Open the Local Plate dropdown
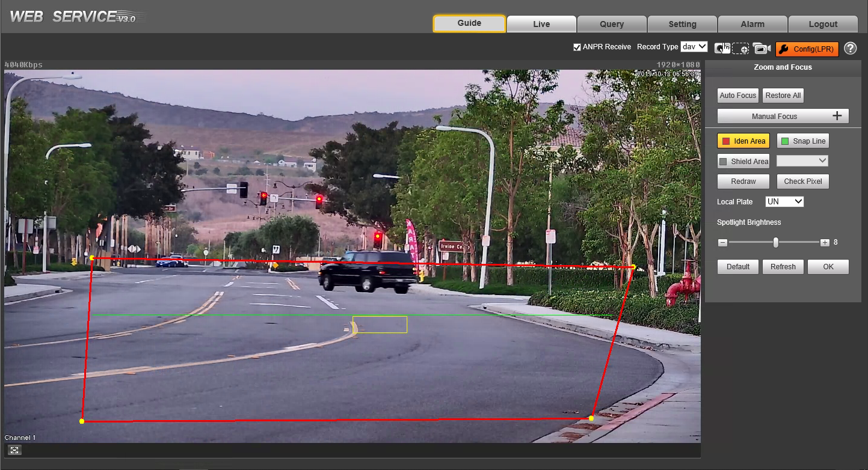868x470 pixels. (784, 202)
